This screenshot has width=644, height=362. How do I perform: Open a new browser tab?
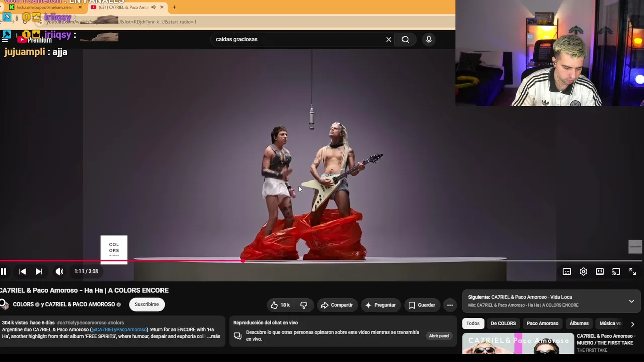pyautogui.click(x=174, y=7)
